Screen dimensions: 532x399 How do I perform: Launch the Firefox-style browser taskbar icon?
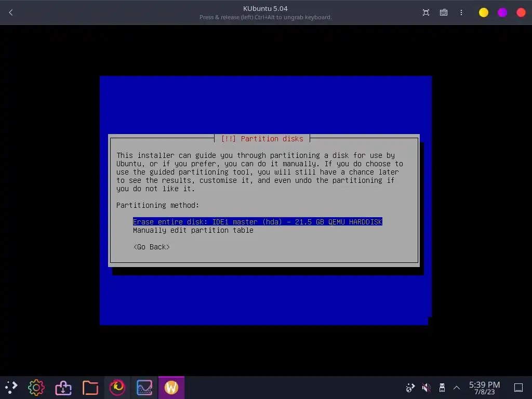[117, 387]
